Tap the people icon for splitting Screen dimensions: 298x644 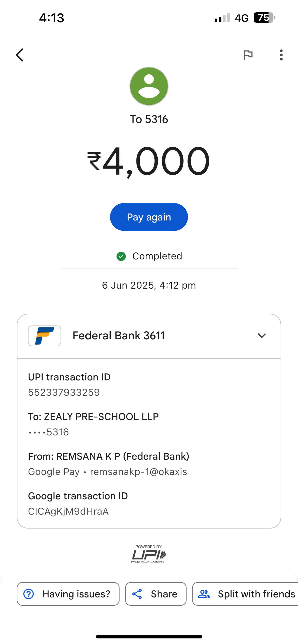[204, 594]
